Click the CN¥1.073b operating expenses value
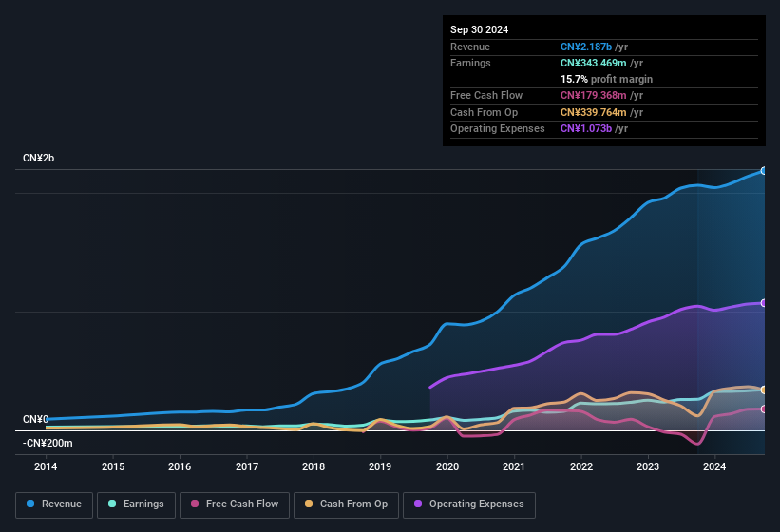 [586, 128]
